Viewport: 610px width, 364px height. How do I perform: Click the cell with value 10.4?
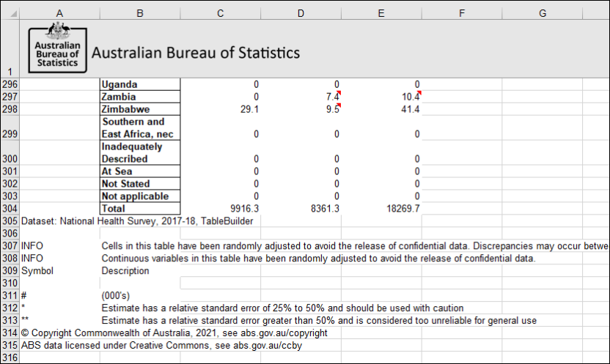[x=381, y=97]
